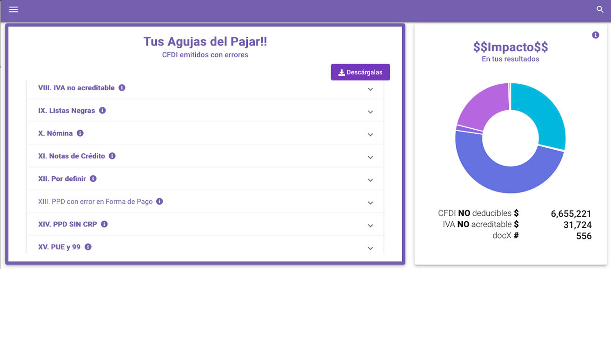Image resolution: width=611 pixels, height=364 pixels.
Task: Select the 'IX. Listas Negras' label
Action: click(66, 111)
